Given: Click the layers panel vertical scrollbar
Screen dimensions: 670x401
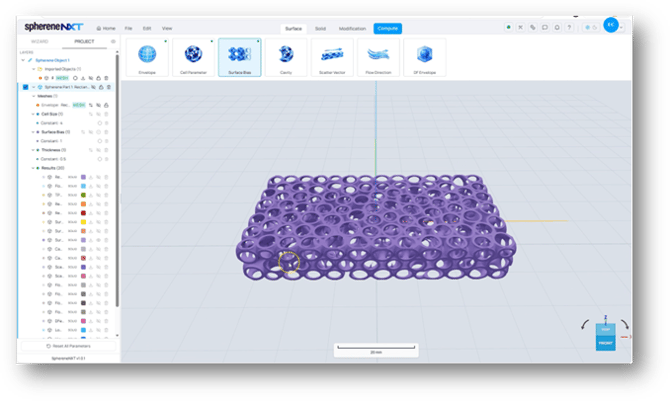Looking at the screenshot, I should click(117, 180).
